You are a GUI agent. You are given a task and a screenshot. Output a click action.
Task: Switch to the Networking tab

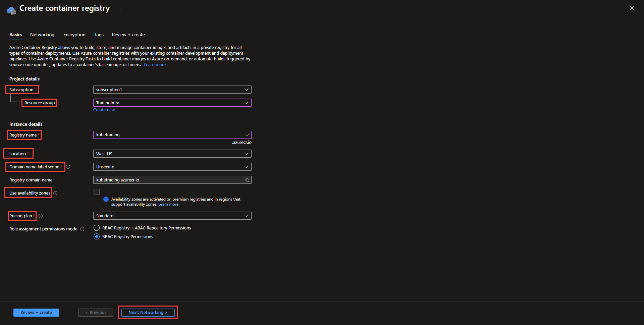tap(42, 35)
